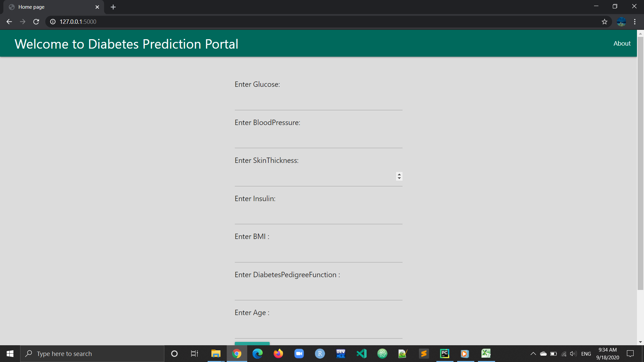644x362 pixels.
Task: Reload the page with the refresh icon
Action: pos(36,22)
